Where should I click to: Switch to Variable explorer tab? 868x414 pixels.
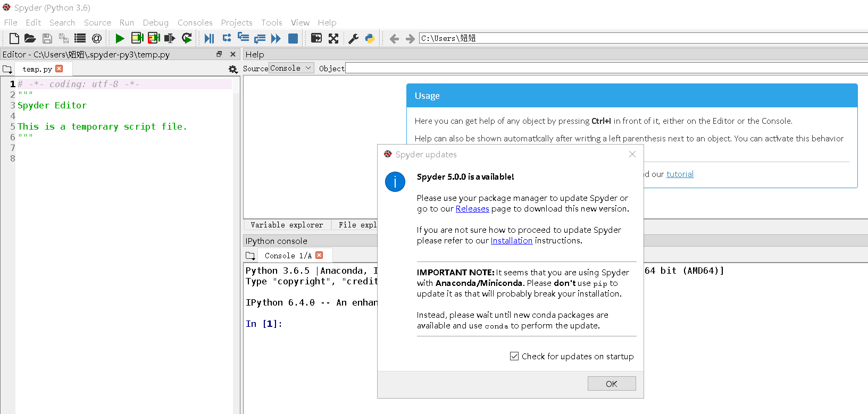click(287, 225)
